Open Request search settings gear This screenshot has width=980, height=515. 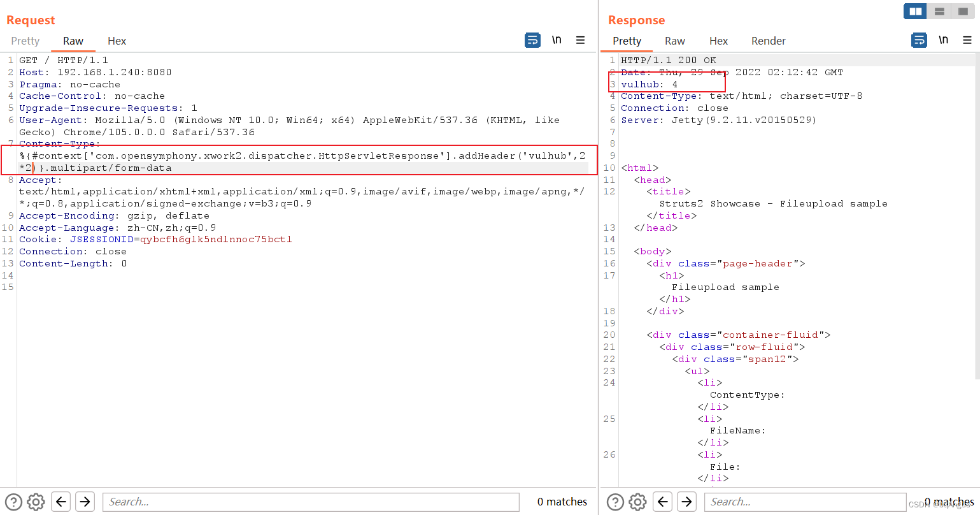(x=36, y=502)
